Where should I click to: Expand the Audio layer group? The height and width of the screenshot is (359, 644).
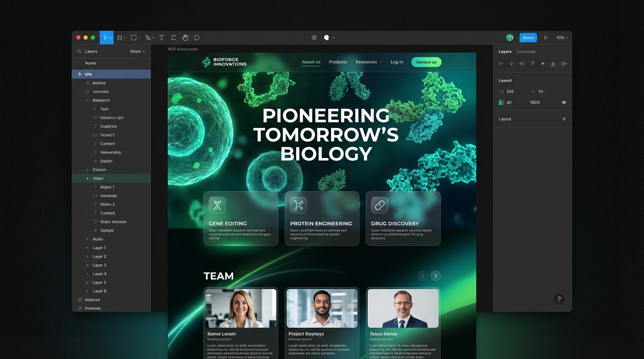click(88, 239)
